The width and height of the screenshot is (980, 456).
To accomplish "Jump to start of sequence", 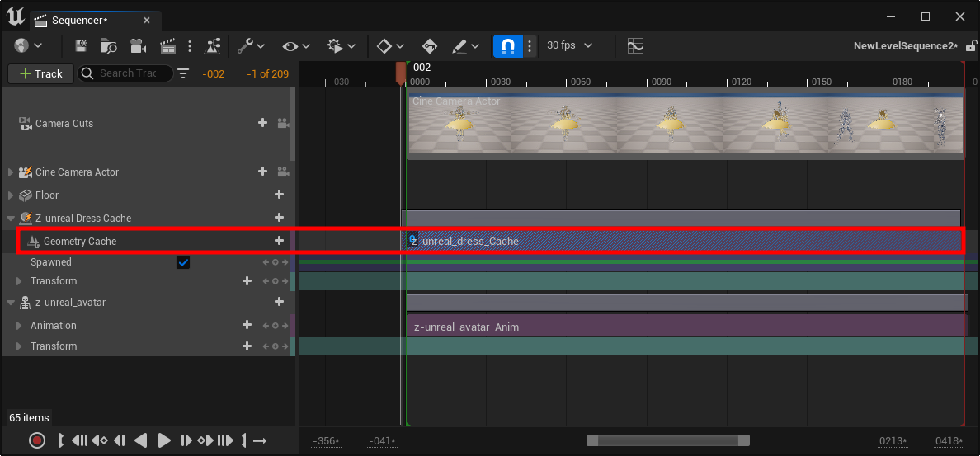I will pos(79,440).
